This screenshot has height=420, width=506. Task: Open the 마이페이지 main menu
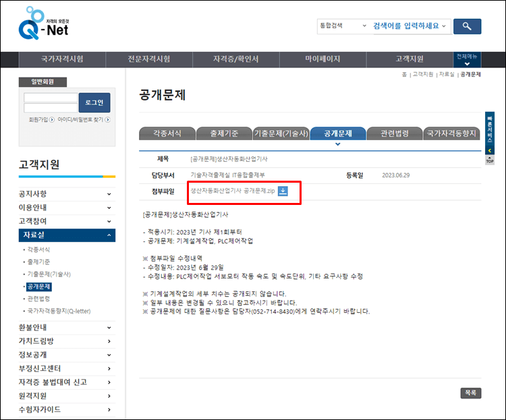click(x=322, y=59)
